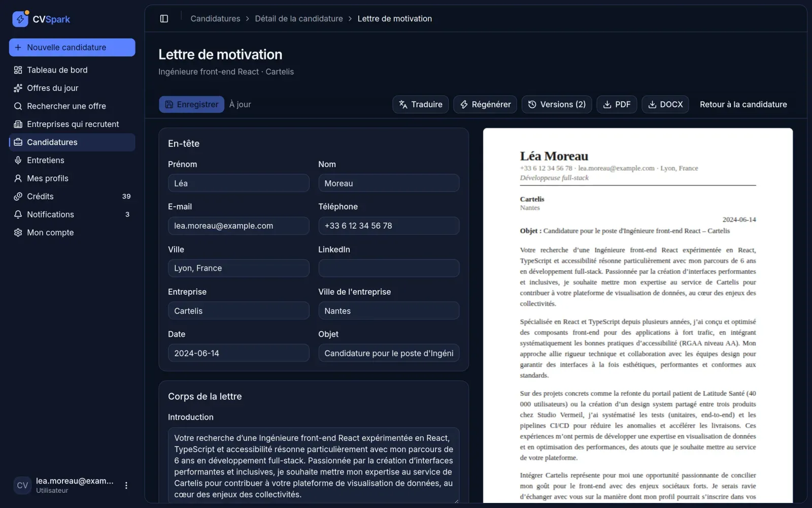The height and width of the screenshot is (508, 812).
Task: Click Détail de la candidature breadcrumb
Action: coord(299,18)
